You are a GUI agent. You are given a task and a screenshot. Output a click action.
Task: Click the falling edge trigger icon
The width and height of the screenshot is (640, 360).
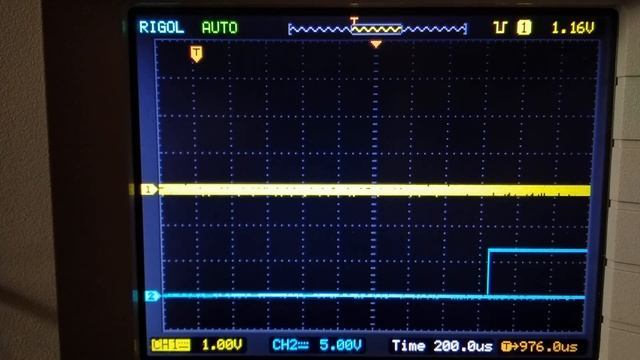(x=500, y=27)
